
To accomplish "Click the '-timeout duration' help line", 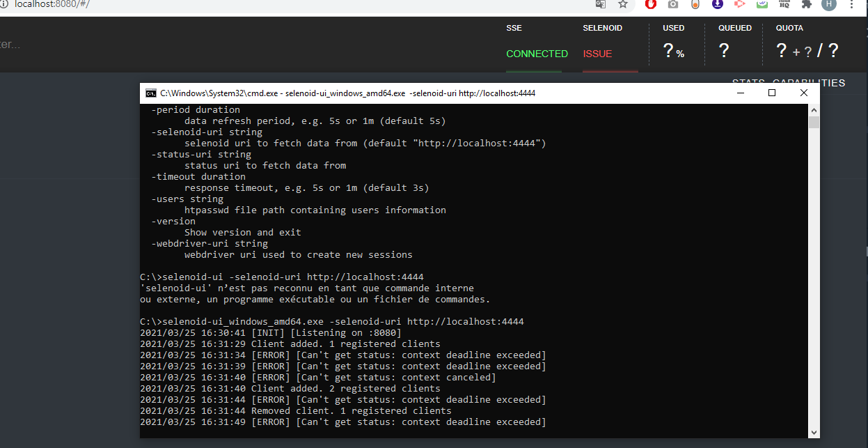I will (198, 177).
